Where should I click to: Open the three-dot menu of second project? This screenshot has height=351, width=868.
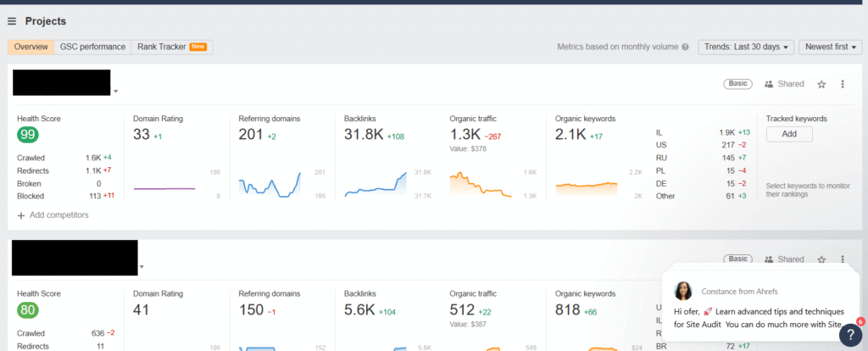pos(843,259)
